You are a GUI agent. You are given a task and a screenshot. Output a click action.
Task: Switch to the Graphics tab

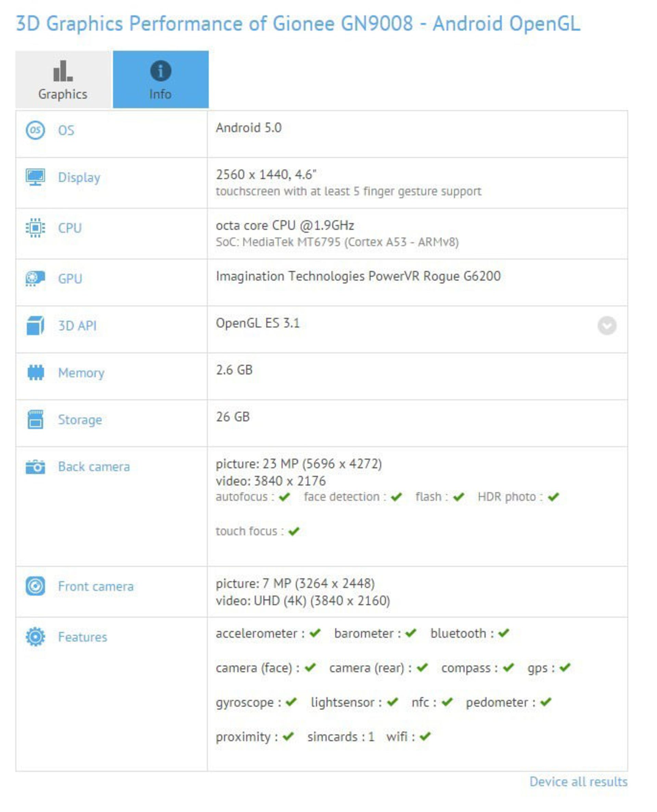62,79
